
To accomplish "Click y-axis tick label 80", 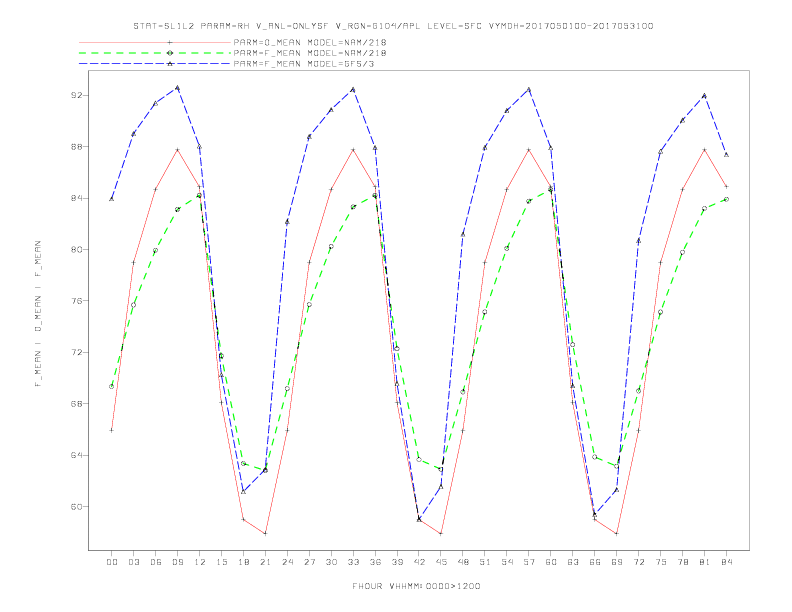I will point(77,249).
